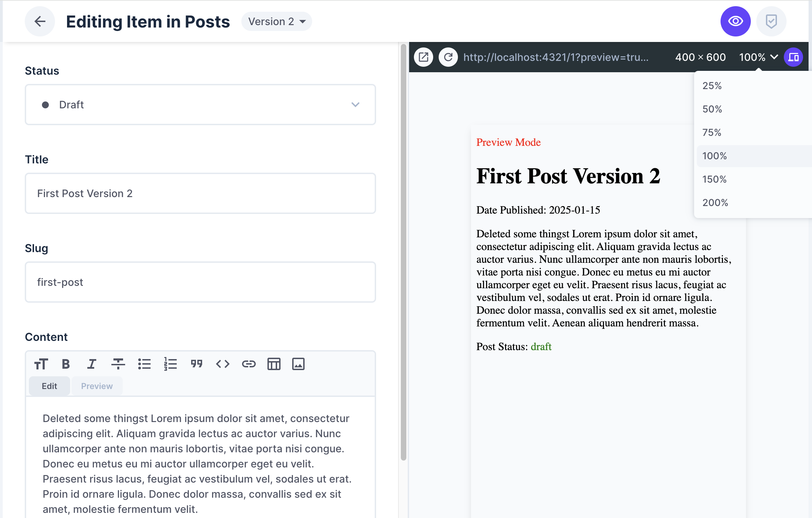Select 150% zoom level
Image resolution: width=812 pixels, height=518 pixels.
tap(715, 179)
